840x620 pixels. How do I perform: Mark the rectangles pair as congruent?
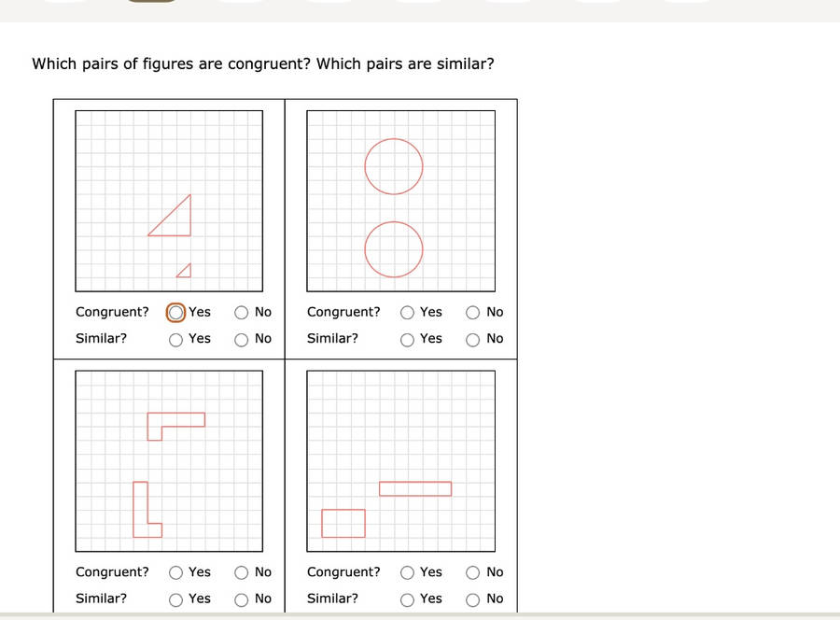tap(407, 571)
